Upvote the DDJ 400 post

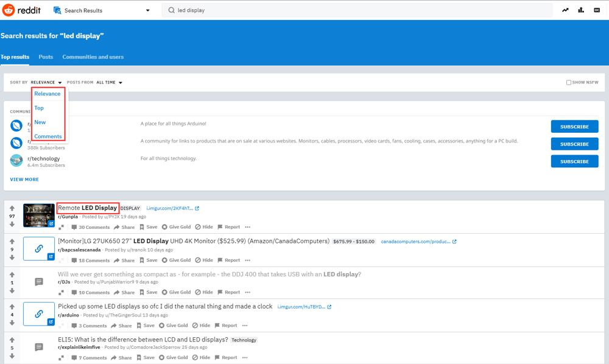12,275
